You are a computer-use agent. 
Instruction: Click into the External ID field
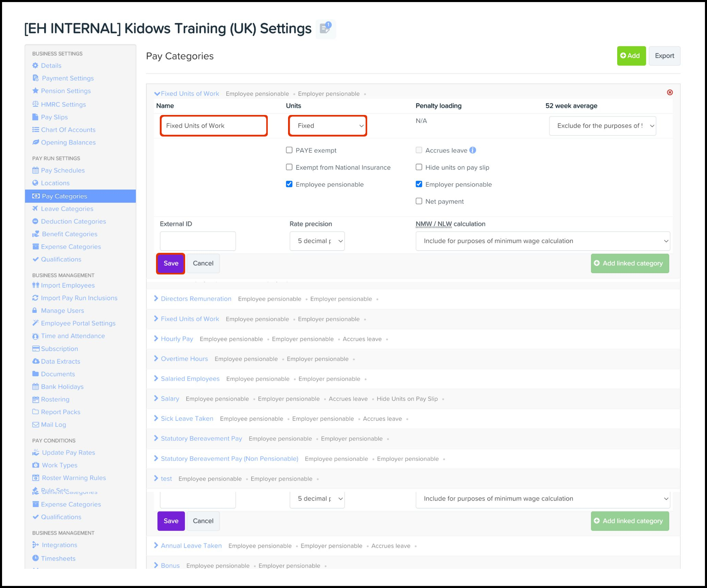click(197, 241)
